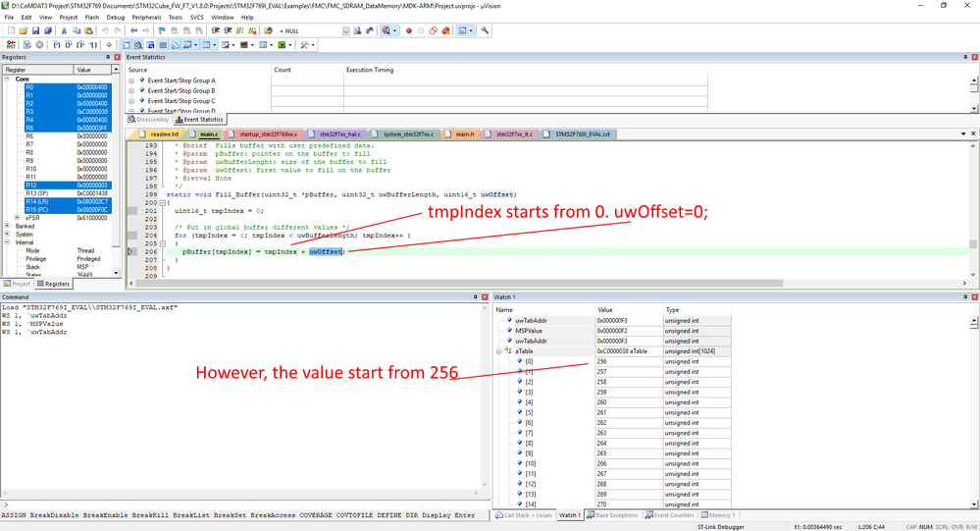Click the Navigate Backwards arrow icon

coord(133,30)
